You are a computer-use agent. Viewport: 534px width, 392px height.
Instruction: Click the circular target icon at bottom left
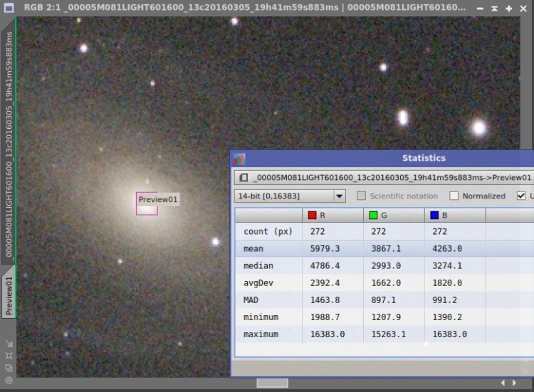(9, 381)
